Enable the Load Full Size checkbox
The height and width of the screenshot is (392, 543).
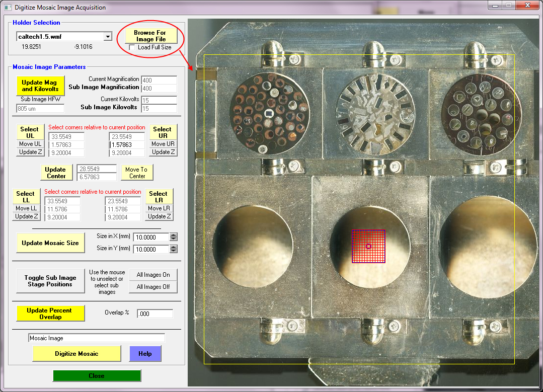[x=132, y=47]
